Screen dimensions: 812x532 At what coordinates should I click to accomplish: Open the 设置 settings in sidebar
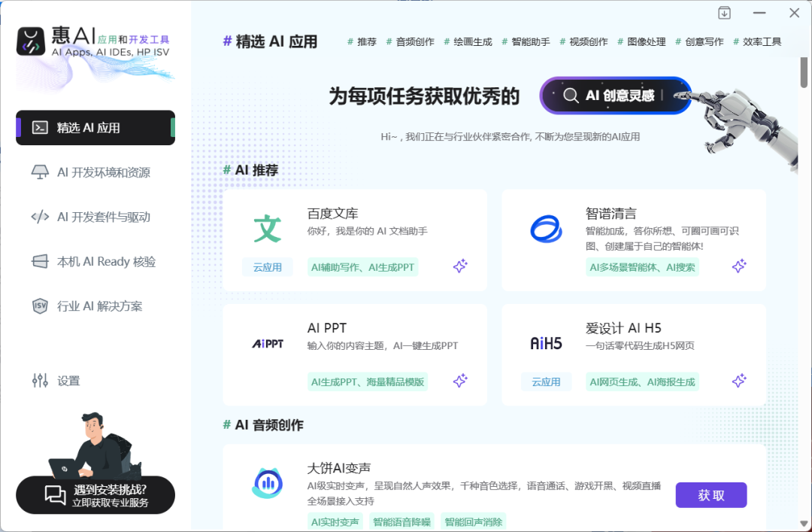tap(68, 381)
